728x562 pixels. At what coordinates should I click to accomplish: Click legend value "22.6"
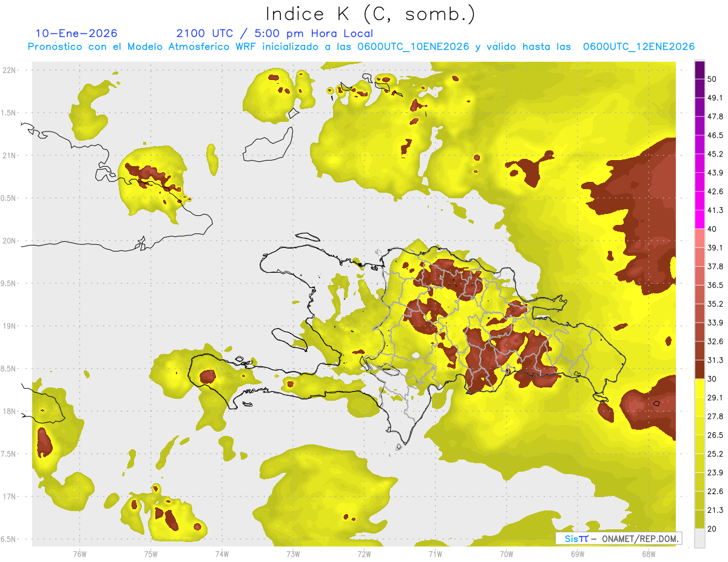[715, 492]
